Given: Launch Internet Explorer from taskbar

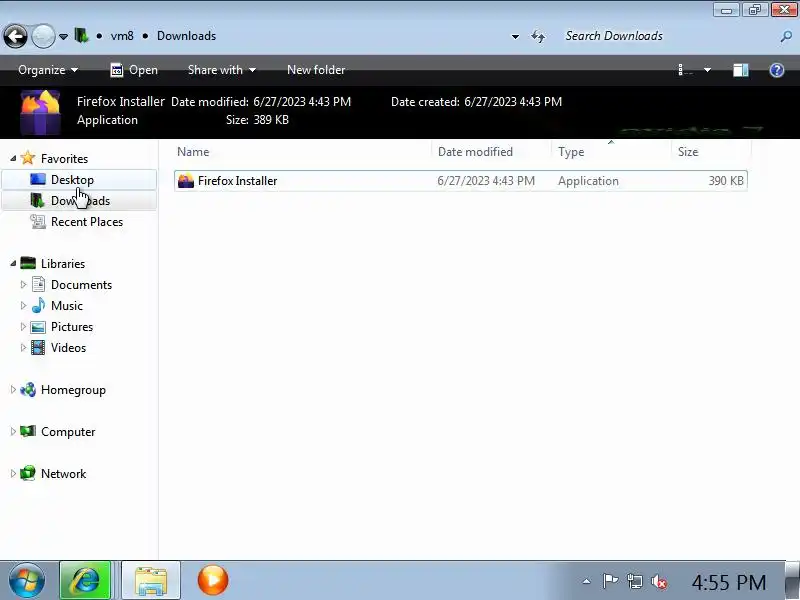Looking at the screenshot, I should click(x=85, y=581).
